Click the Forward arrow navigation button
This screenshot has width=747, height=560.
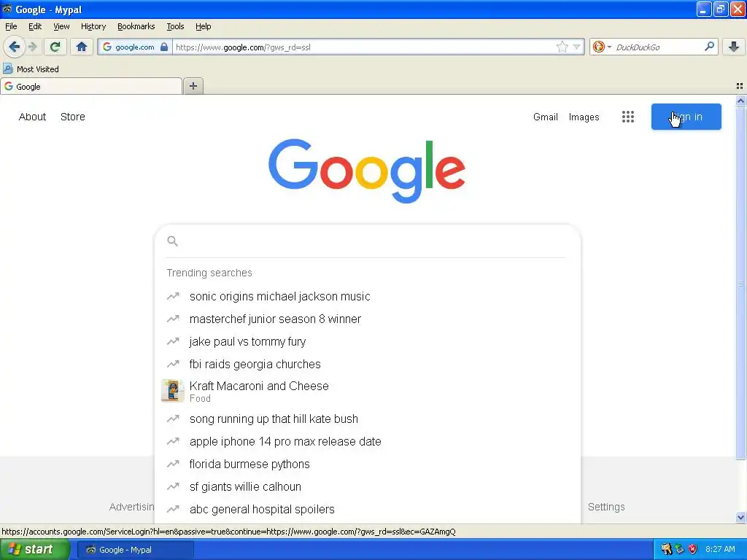tap(32, 47)
